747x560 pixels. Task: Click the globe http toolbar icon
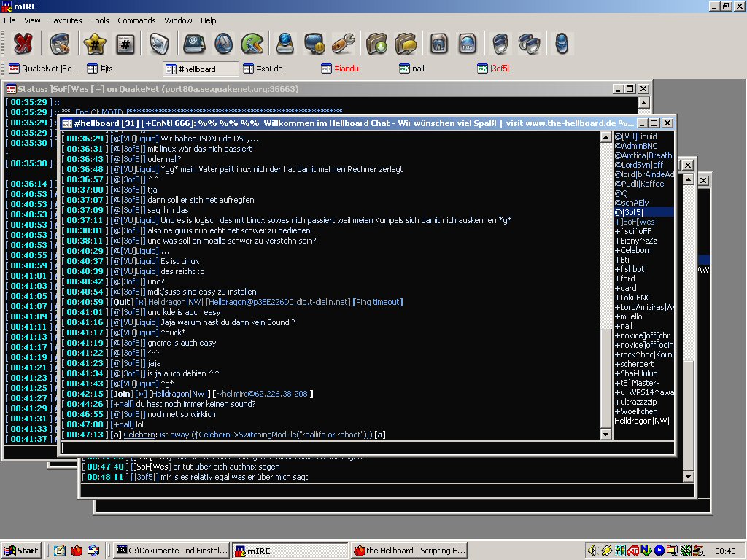468,44
